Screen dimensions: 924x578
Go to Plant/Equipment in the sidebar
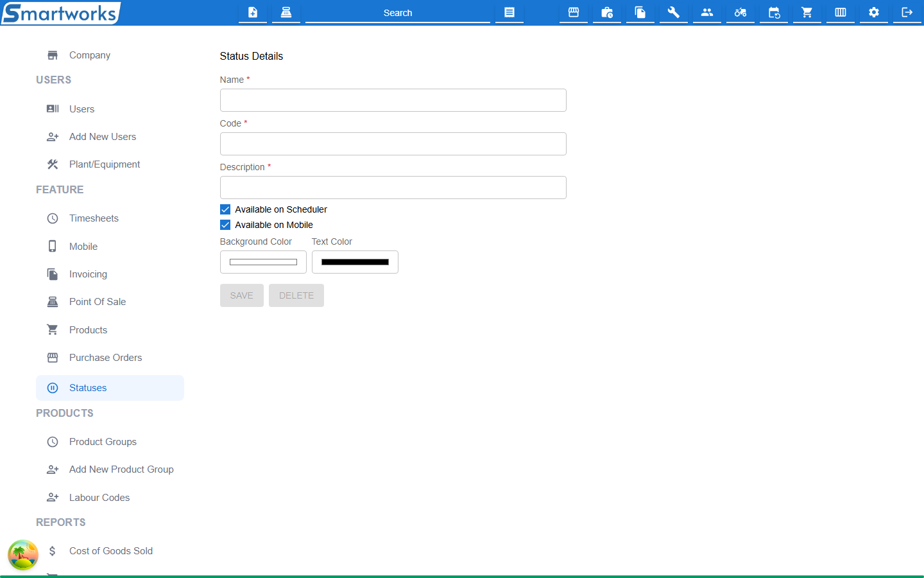click(x=110, y=164)
